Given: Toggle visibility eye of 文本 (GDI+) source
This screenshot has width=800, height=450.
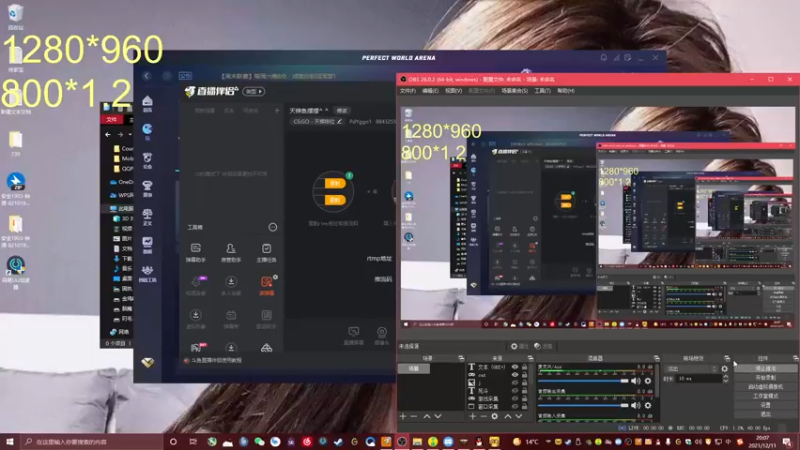Looking at the screenshot, I should pos(515,367).
